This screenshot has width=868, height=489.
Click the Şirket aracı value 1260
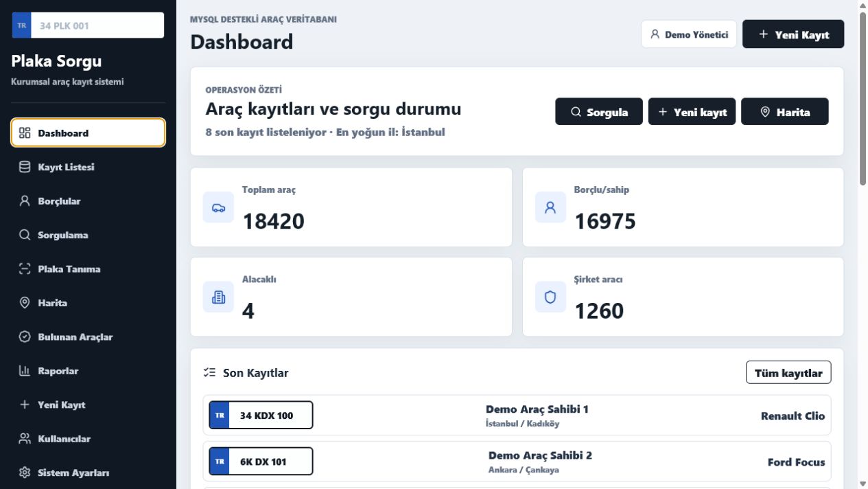tap(599, 311)
